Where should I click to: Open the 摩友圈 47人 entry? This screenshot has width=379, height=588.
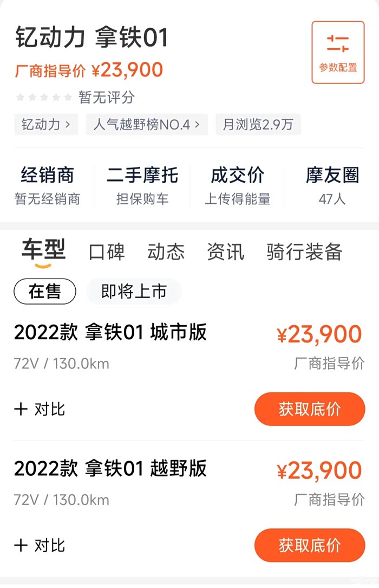[332, 185]
